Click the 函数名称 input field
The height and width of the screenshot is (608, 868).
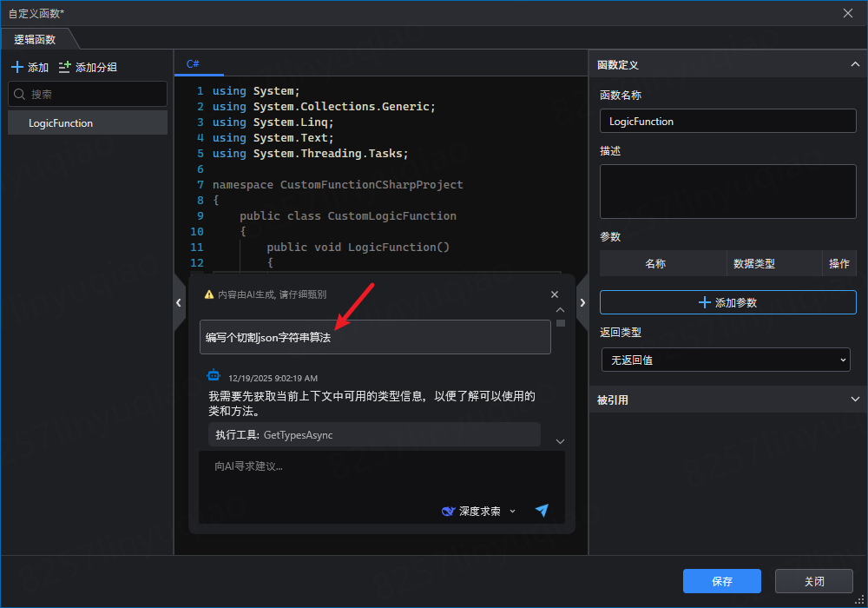727,122
